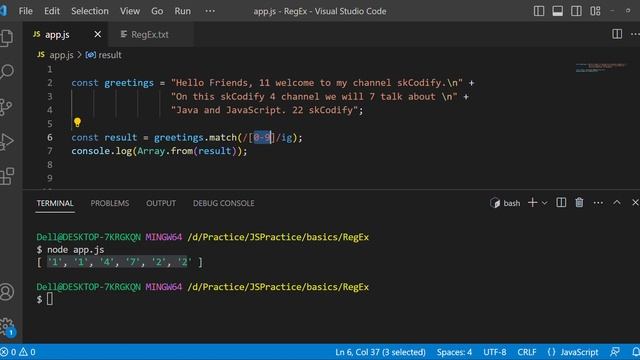Toggle the Panel layout icon in the title bar
This screenshot has height=360, width=640.
(x=558, y=11)
